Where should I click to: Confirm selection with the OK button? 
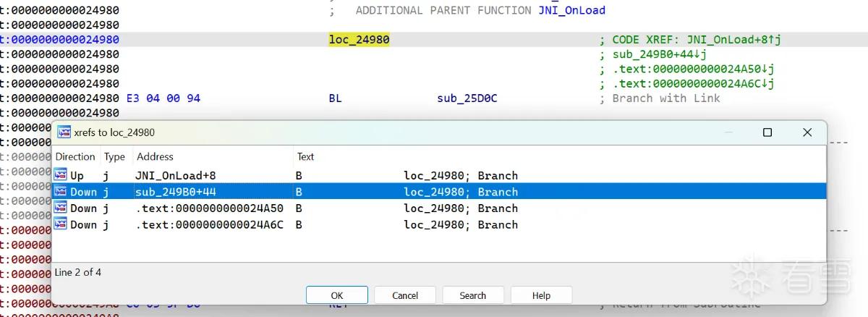337,295
